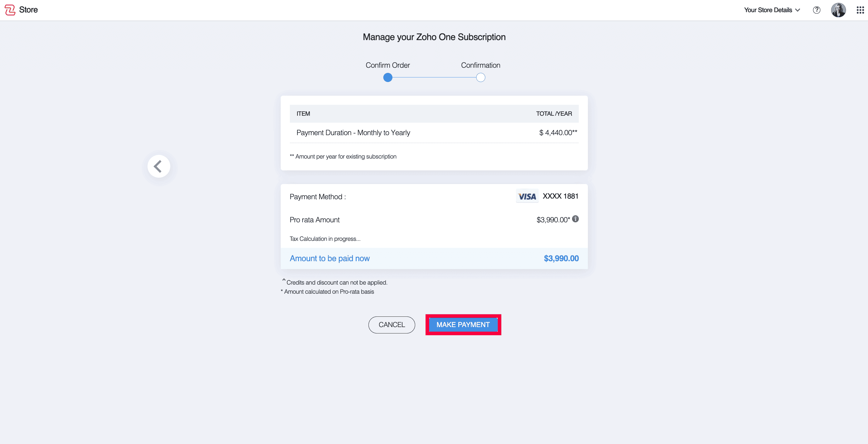Screen dimensions: 868x444
Task: Open the help question mark icon
Action: click(x=816, y=10)
